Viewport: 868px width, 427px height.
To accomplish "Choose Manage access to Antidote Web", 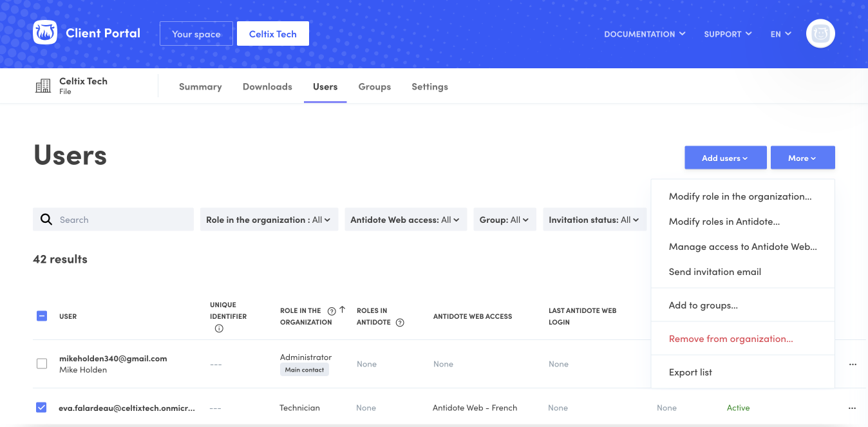I will (x=743, y=247).
